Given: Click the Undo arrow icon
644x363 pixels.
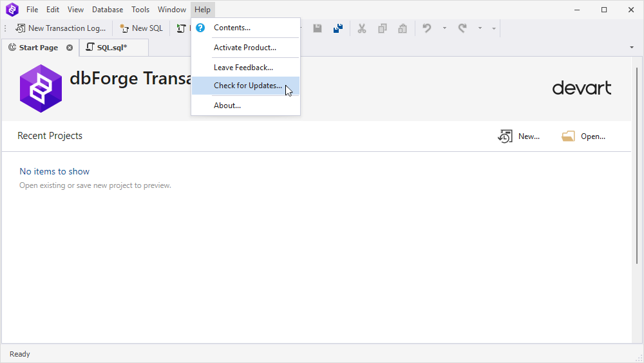Looking at the screenshot, I should coord(427,28).
